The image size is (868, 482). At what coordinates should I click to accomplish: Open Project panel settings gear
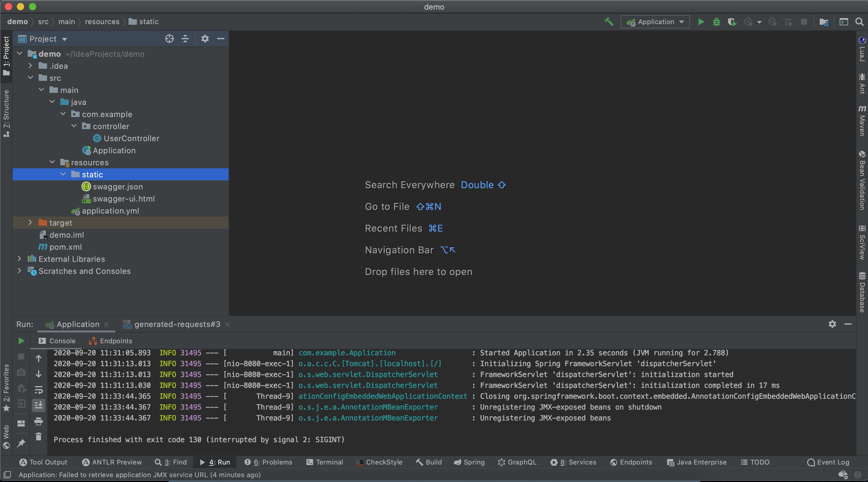[x=205, y=39]
